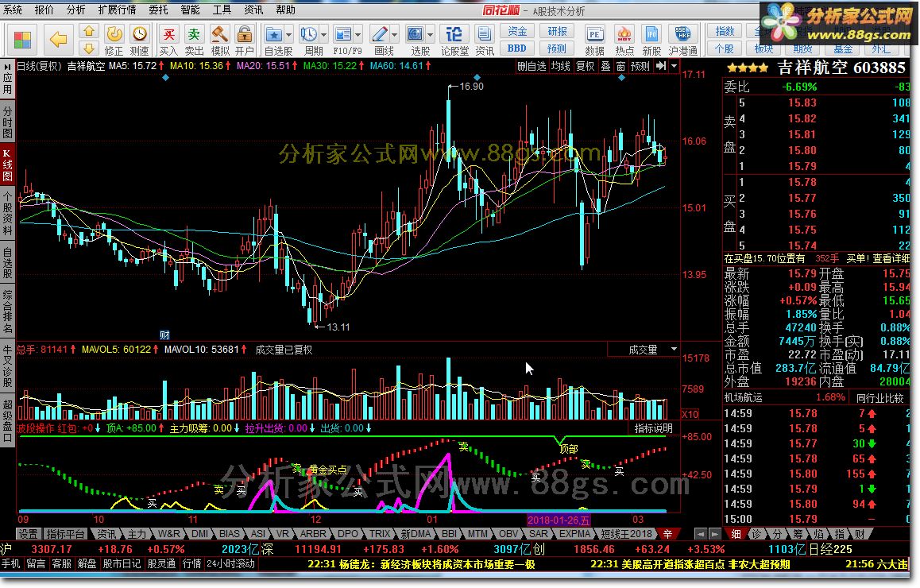Open the 论股堂 forum icon
This screenshot has height=588, width=920.
[454, 40]
